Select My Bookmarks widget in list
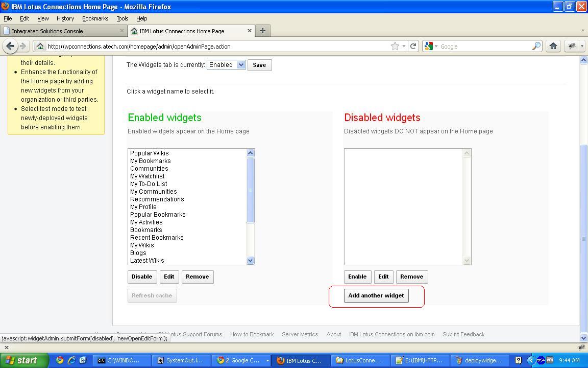Screen dimensions: 588x368 pos(151,160)
